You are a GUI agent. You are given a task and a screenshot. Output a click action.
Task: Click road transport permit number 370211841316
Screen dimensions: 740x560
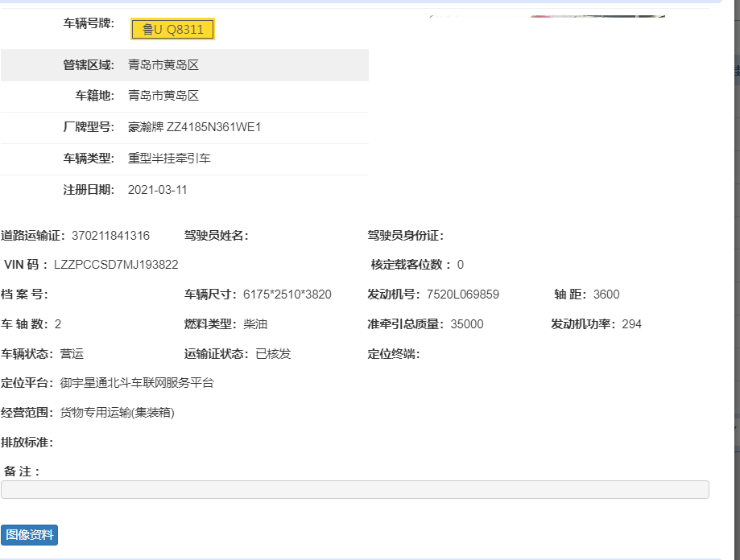[x=110, y=236]
